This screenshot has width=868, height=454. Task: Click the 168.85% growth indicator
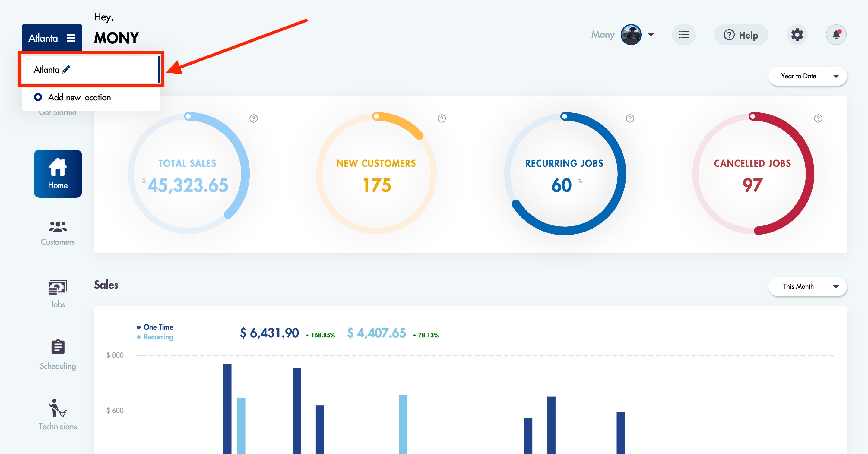pyautogui.click(x=320, y=335)
